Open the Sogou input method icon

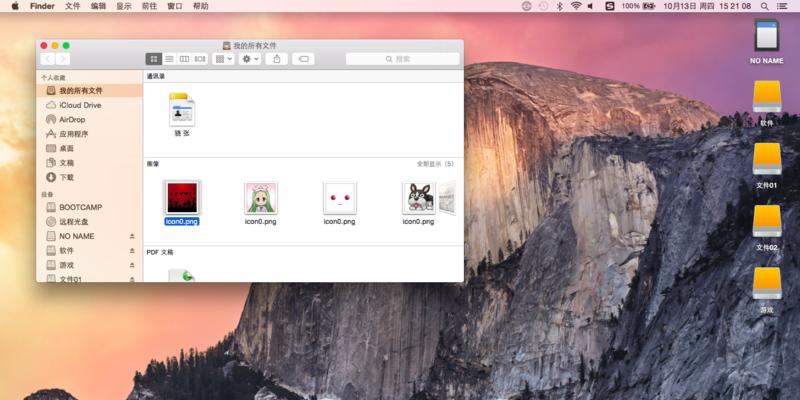pyautogui.click(x=610, y=6)
